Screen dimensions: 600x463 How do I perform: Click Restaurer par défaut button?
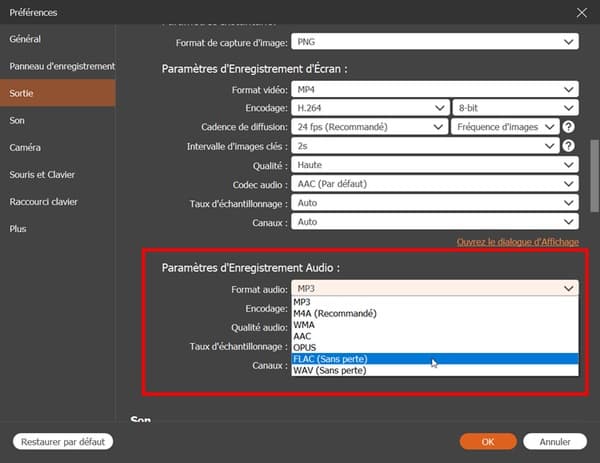(63, 442)
